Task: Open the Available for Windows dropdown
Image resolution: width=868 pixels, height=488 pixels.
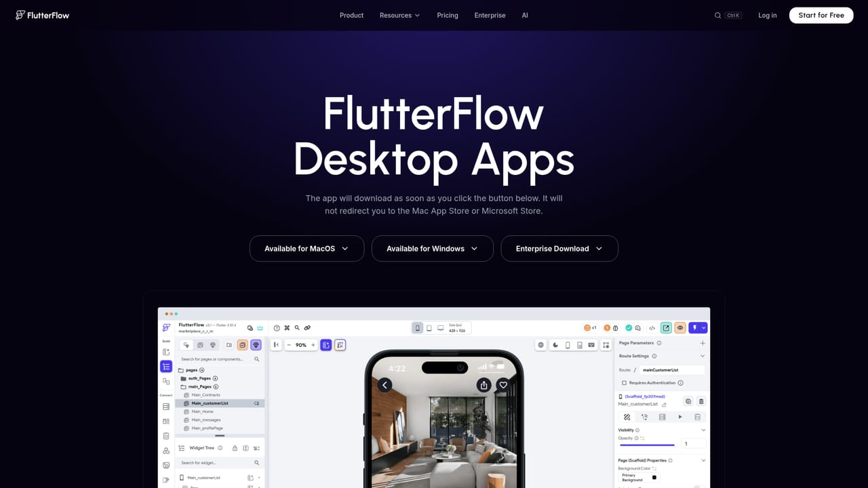Action: click(x=433, y=249)
